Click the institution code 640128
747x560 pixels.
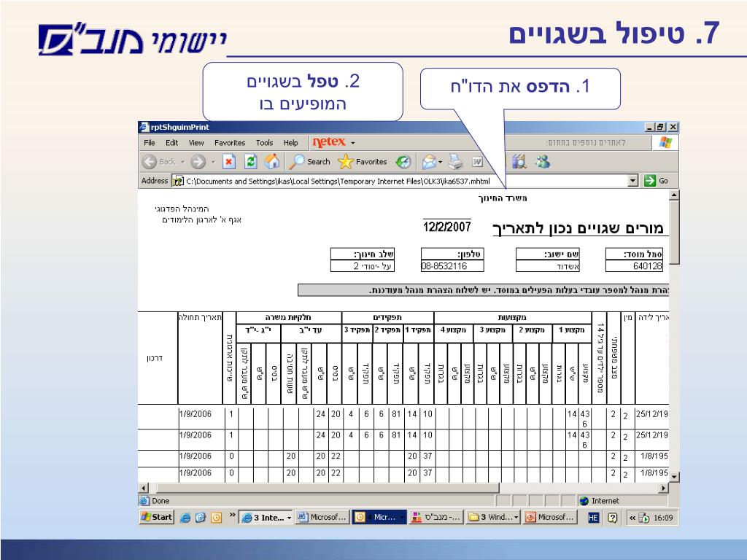pyautogui.click(x=647, y=266)
